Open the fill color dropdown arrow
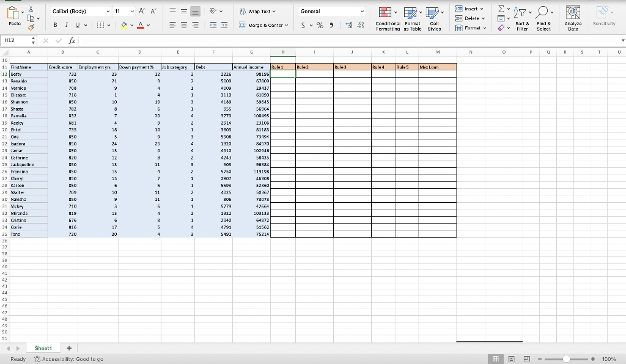This screenshot has width=626, height=364. point(132,26)
